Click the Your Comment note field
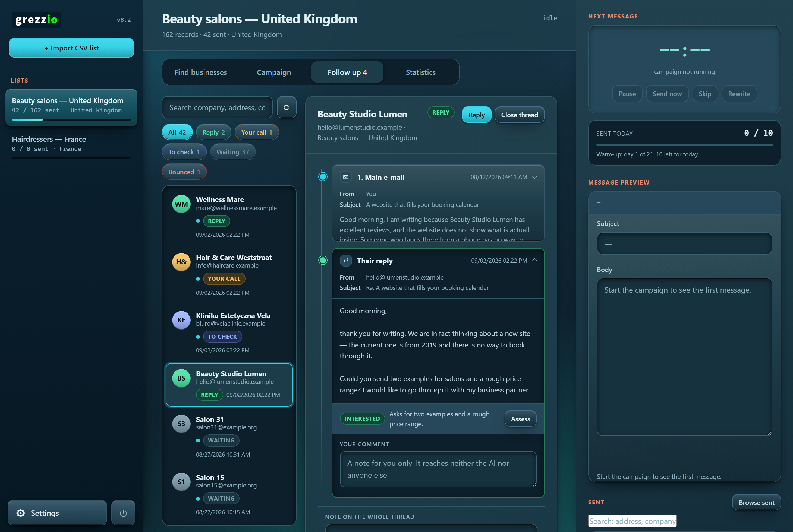The height and width of the screenshot is (532, 793). [438, 469]
